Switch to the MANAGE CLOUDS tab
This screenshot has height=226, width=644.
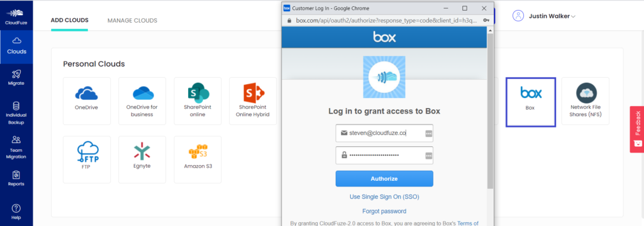pos(132,21)
